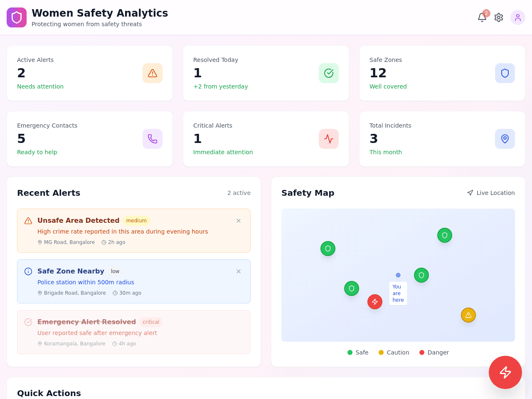Click the critical severity badge
532x399 pixels.
coord(151,322)
